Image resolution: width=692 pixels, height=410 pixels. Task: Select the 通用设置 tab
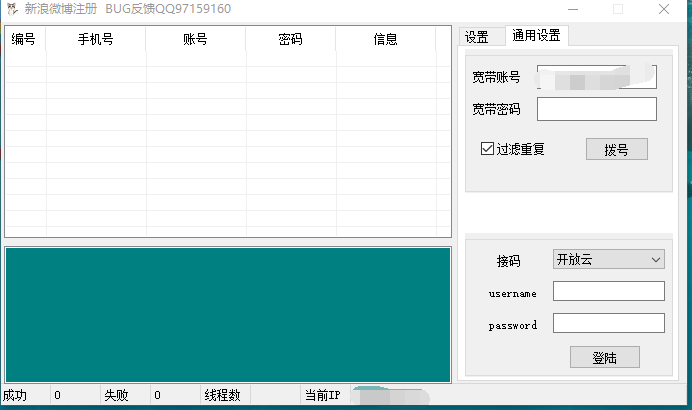tap(536, 36)
